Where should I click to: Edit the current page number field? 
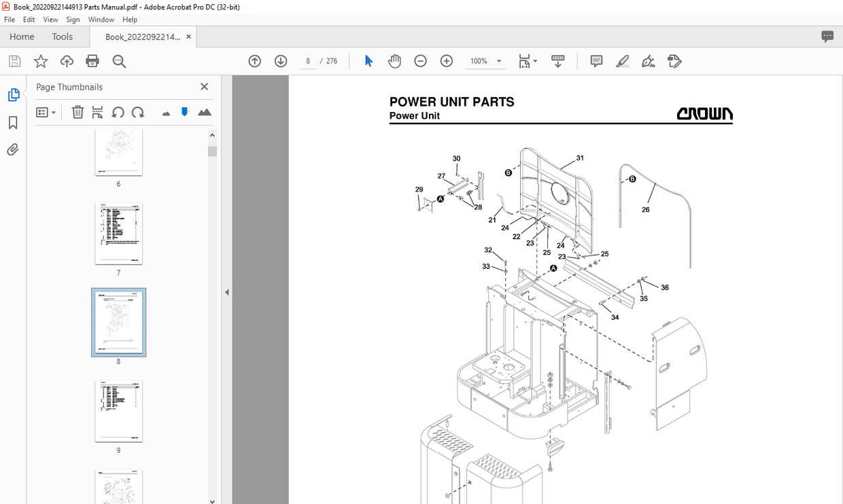click(x=307, y=60)
